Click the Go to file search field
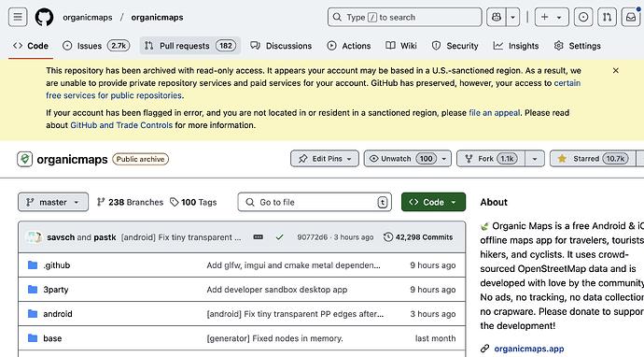 315,202
